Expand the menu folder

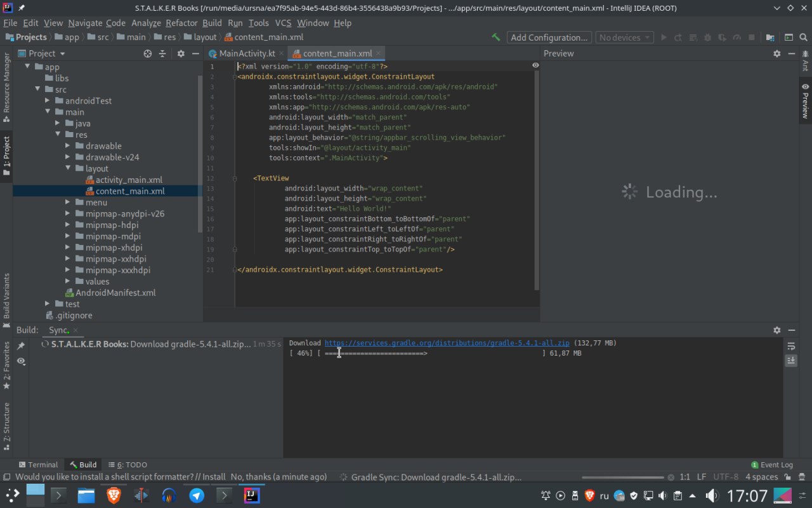coord(68,202)
